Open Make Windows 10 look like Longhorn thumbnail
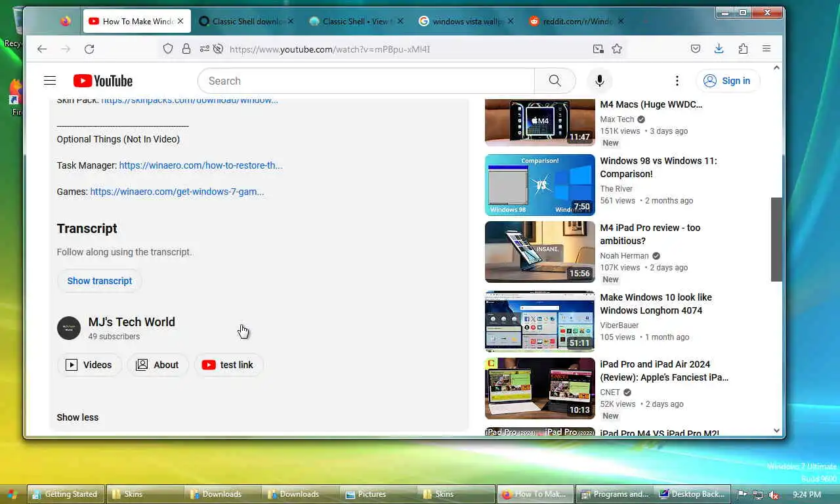Viewport: 840px width, 504px height. 540,322
